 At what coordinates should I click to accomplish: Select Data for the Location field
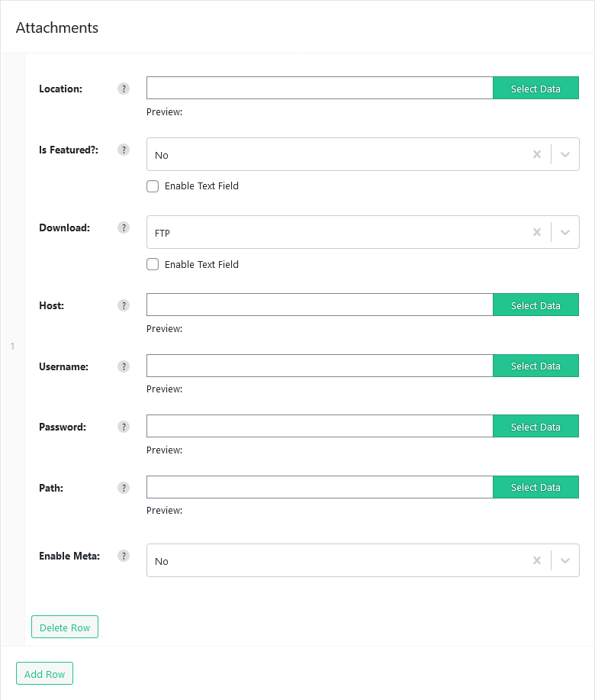click(535, 88)
